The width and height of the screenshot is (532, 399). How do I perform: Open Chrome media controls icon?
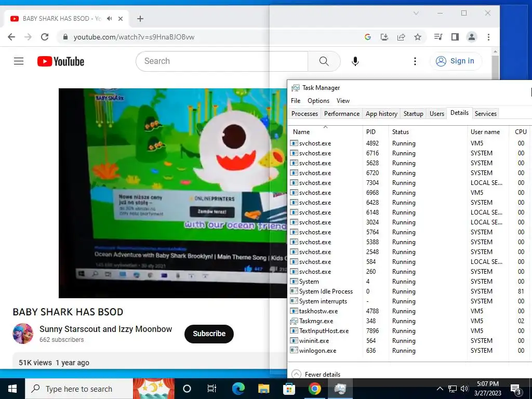438,37
